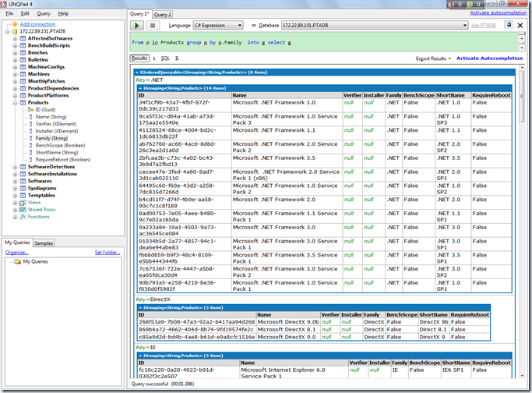Screen dimensions: 532x393
Task: Click the Temptables table icon
Action: pos(23,195)
